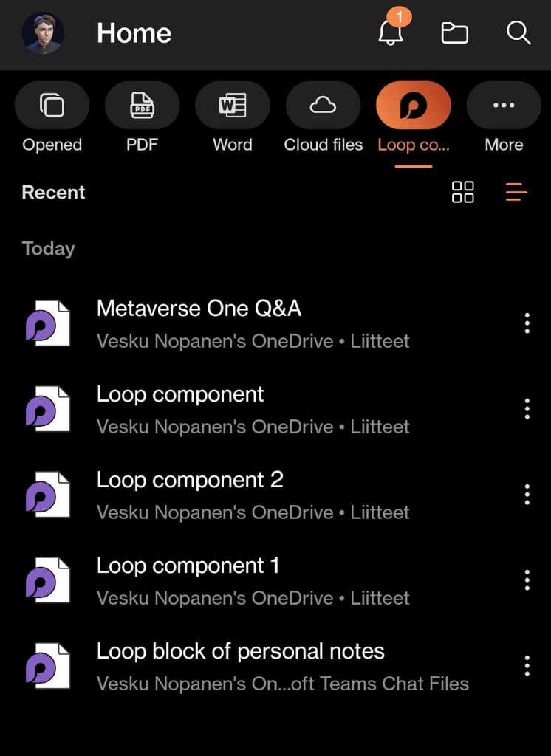Switch to list view layout
The image size is (551, 756).
pyautogui.click(x=516, y=192)
